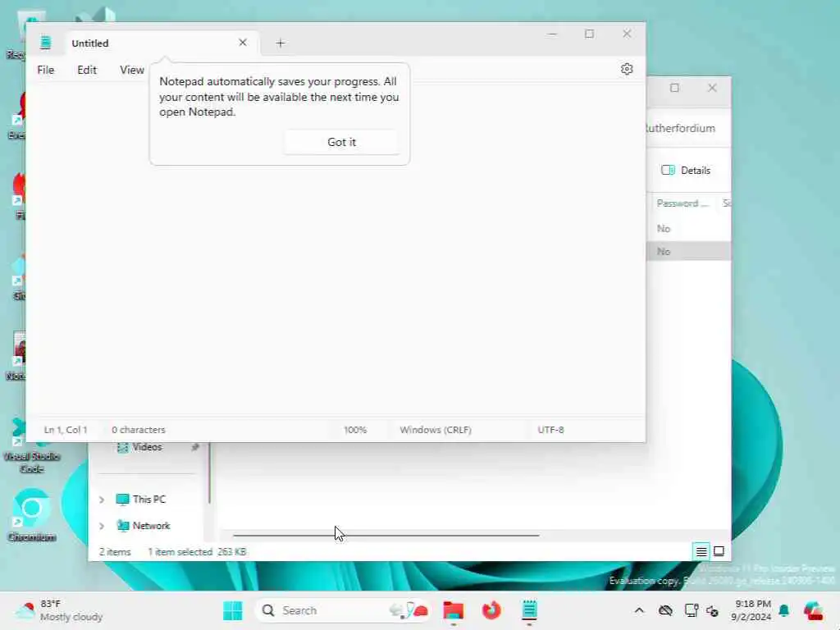This screenshot has height=630, width=840.
Task: Dismiss the autosave tip with Got it
Action: [341, 142]
